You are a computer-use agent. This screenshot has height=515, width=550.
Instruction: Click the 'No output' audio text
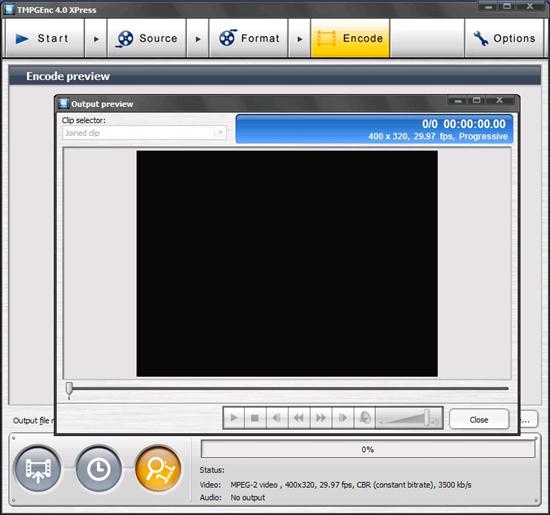click(248, 497)
